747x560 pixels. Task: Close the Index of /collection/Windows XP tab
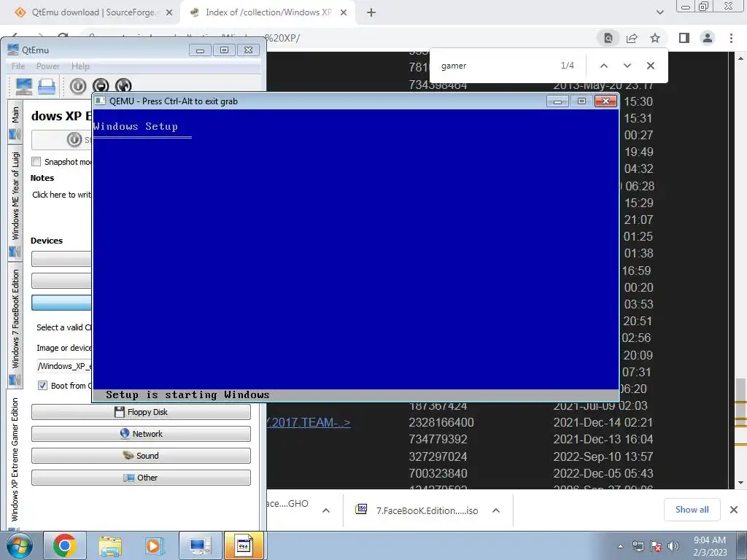point(344,13)
